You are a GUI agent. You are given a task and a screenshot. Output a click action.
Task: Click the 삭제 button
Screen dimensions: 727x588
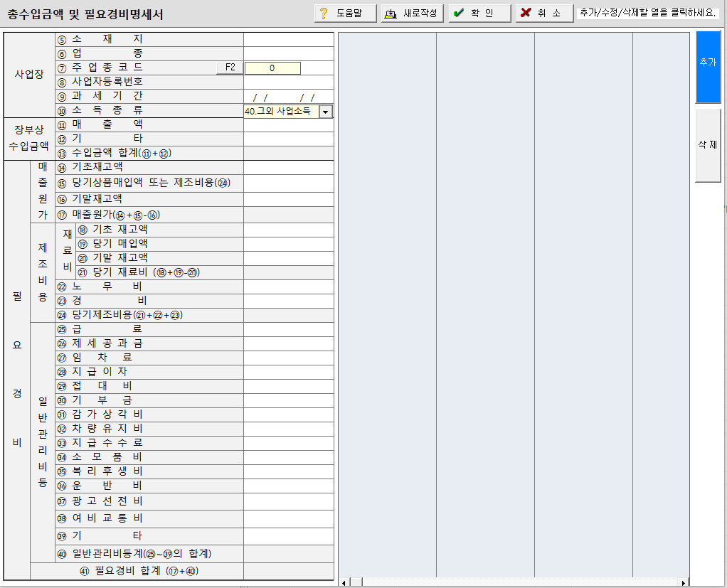pyautogui.click(x=708, y=146)
